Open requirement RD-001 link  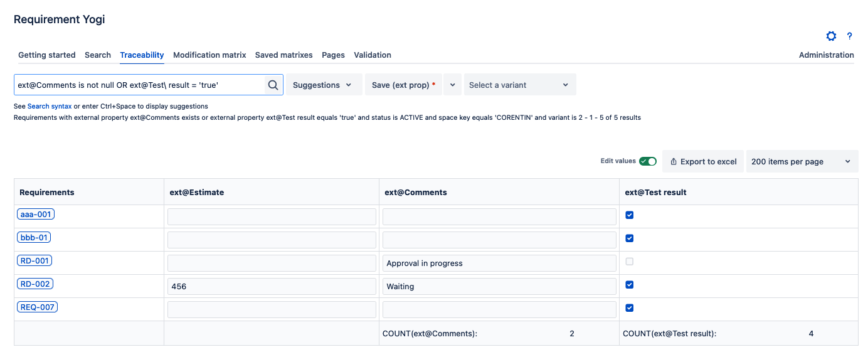[x=34, y=261]
